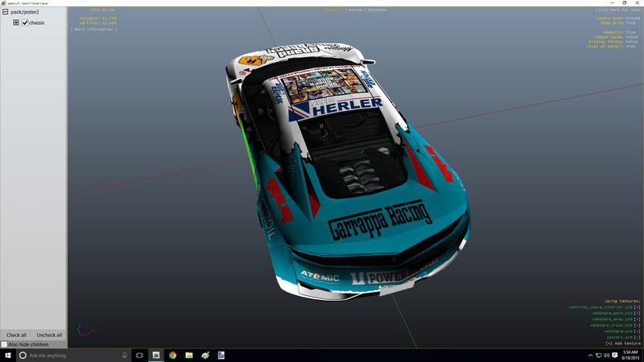
Task: Open the Click here for help link
Action: (617, 10)
